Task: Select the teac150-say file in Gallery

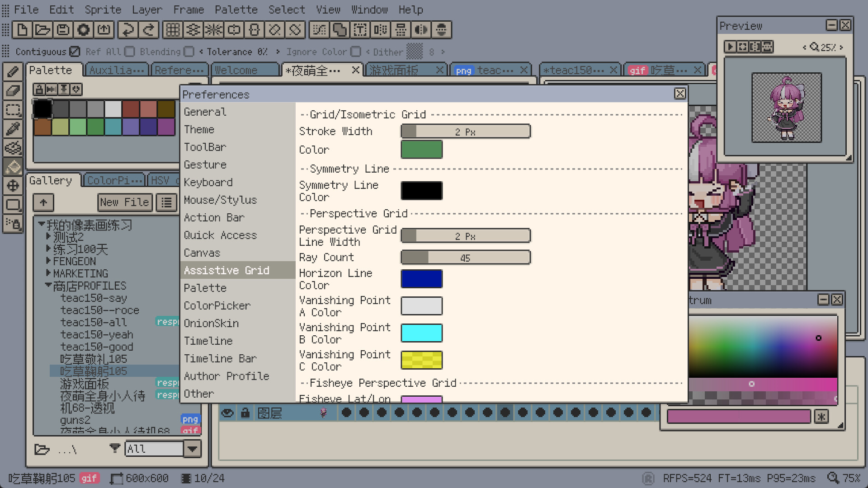Action: pyautogui.click(x=94, y=298)
